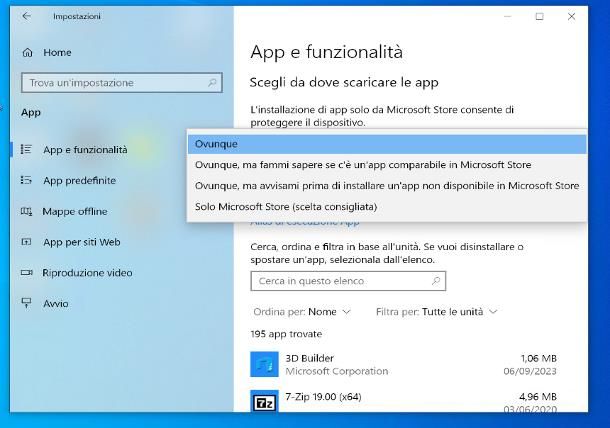Viewport: 610px width, 428px height.
Task: Open Avvio settings in the sidebar
Action: pyautogui.click(x=56, y=303)
